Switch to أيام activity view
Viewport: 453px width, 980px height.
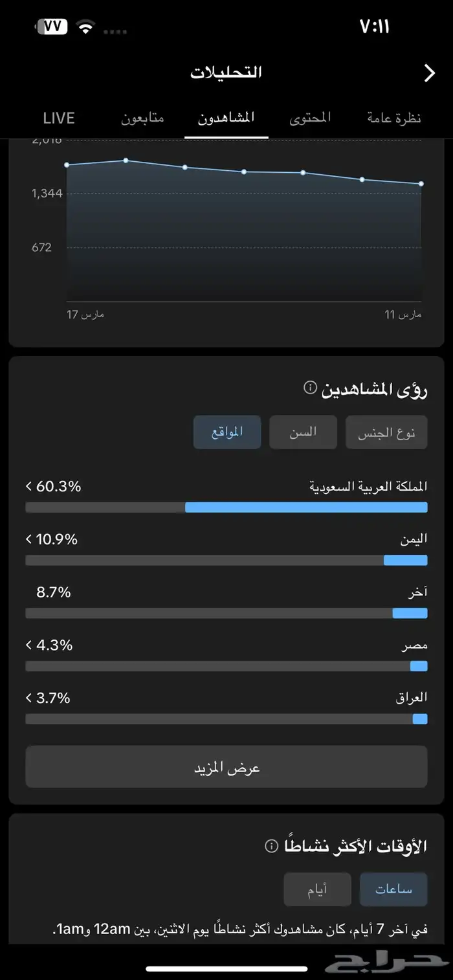(317, 889)
